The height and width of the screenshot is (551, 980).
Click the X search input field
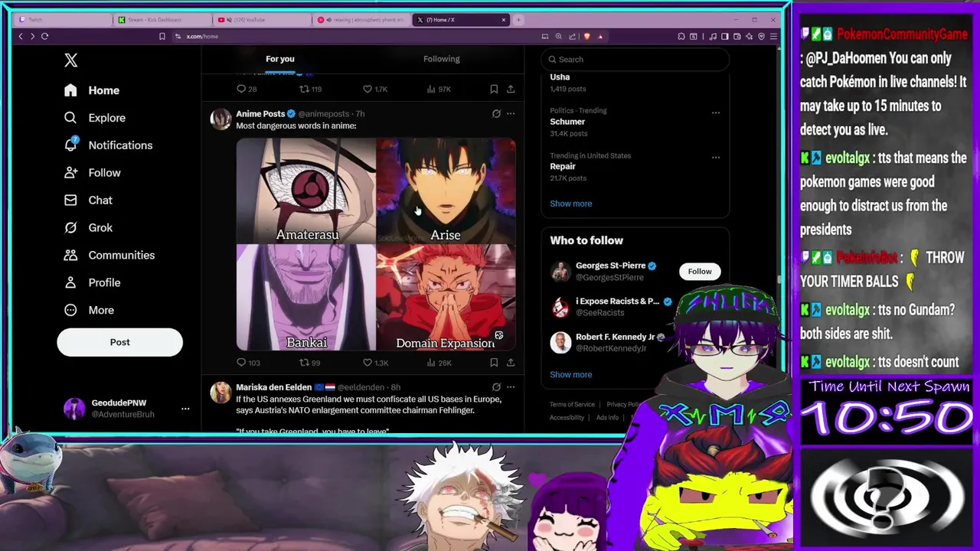click(635, 60)
